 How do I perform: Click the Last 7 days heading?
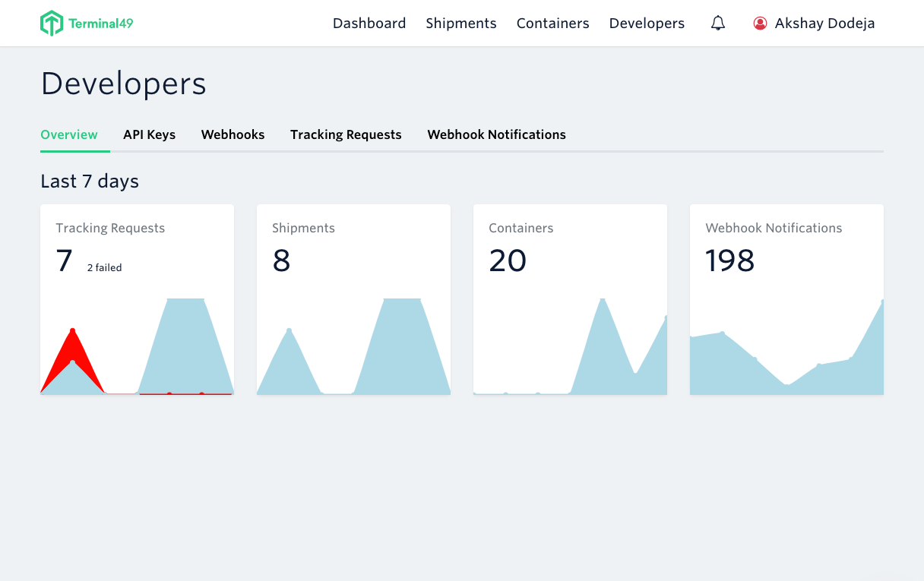point(89,181)
